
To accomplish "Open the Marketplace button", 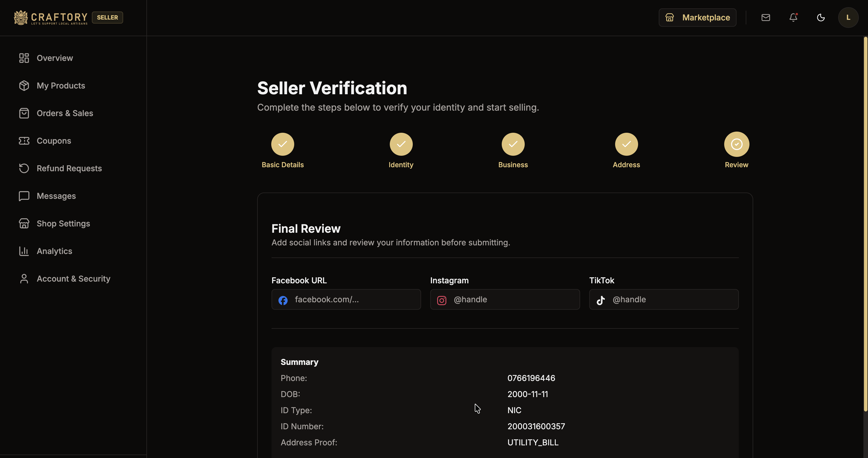I will click(x=697, y=17).
